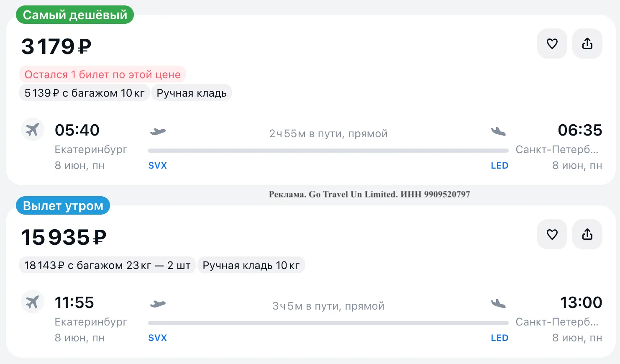
Task: Select the 5 139 ₽ with 10 kg baggage option
Action: tap(85, 93)
